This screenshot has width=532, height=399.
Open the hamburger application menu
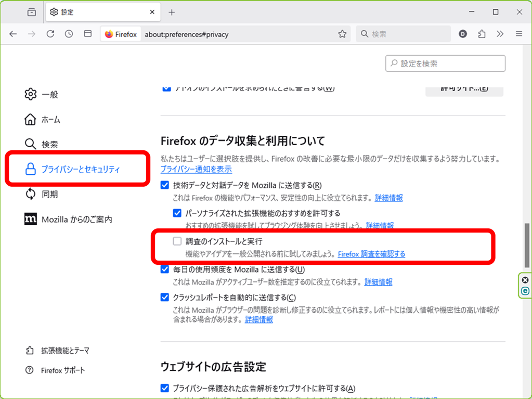[x=519, y=34]
